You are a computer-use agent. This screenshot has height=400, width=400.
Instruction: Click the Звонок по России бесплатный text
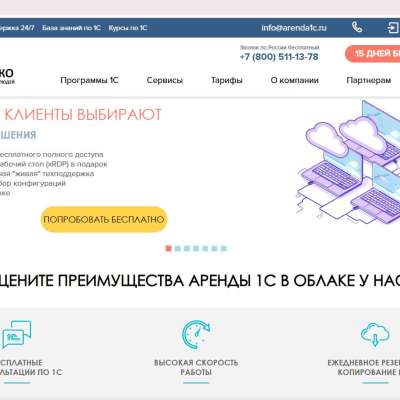(x=279, y=48)
